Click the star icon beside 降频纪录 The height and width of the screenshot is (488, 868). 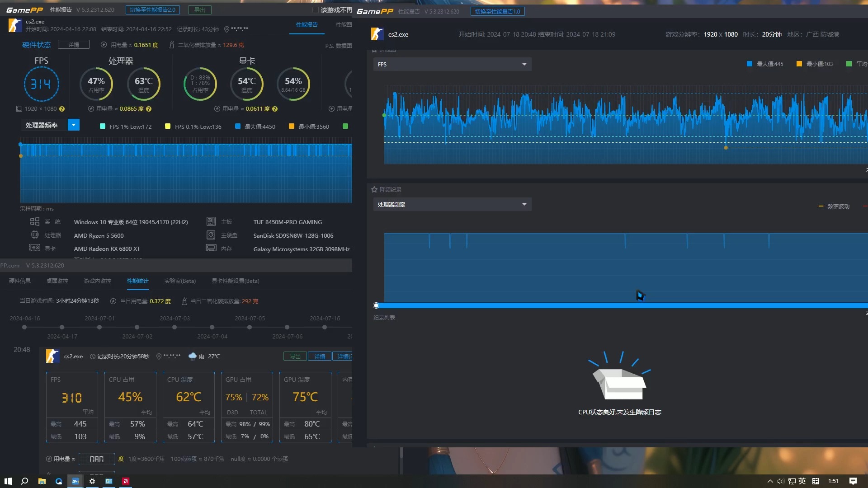point(374,190)
